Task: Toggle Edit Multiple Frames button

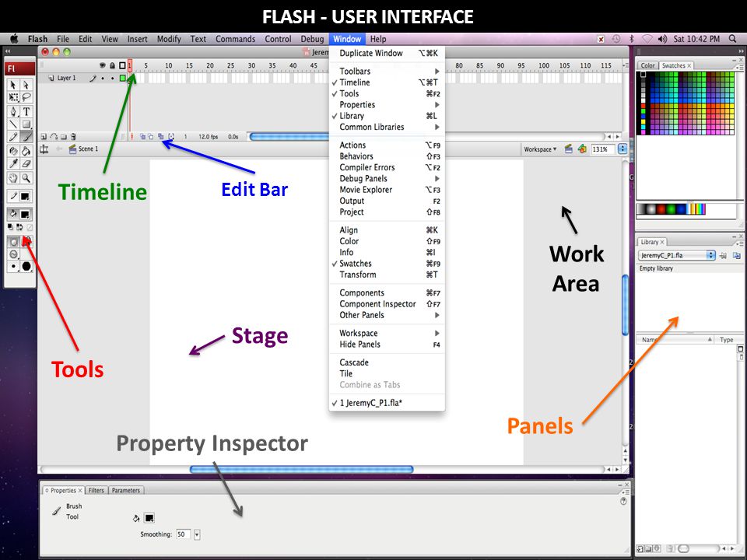Action: coord(161,137)
